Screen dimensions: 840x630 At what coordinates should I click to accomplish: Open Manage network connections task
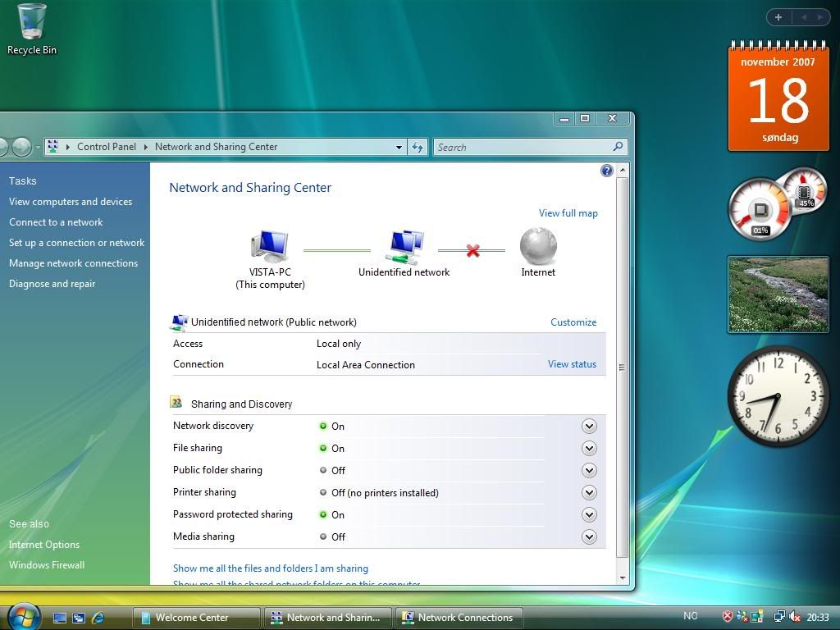coord(73,263)
